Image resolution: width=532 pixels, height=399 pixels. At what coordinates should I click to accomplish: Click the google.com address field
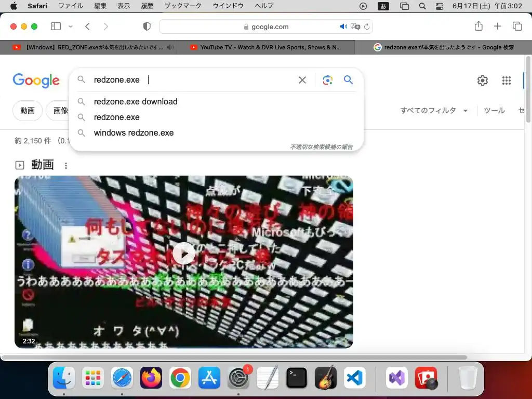[266, 26]
